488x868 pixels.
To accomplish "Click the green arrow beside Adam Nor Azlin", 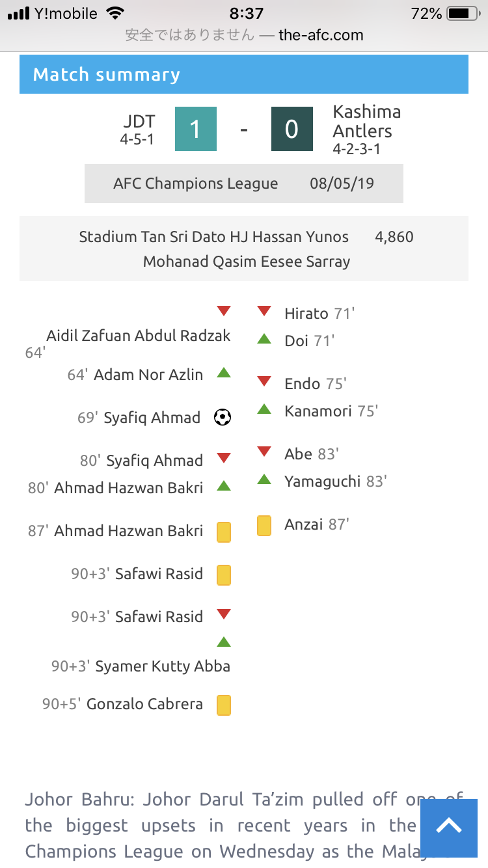I will pos(224,372).
